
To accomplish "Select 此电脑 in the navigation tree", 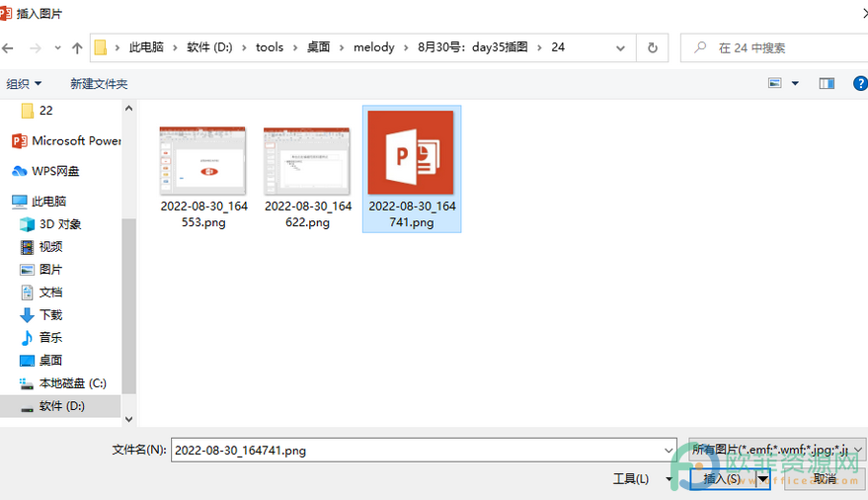I will 39,201.
